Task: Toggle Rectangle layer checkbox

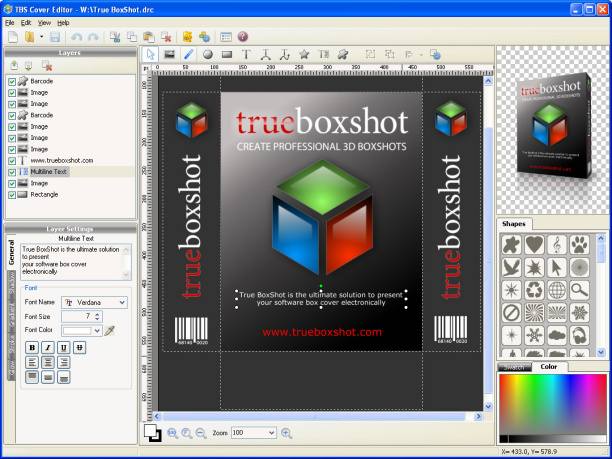Action: tap(12, 195)
